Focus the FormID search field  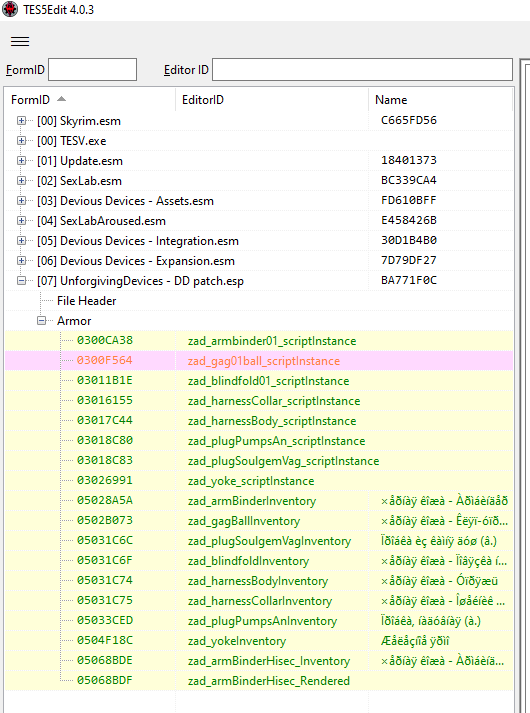point(92,70)
